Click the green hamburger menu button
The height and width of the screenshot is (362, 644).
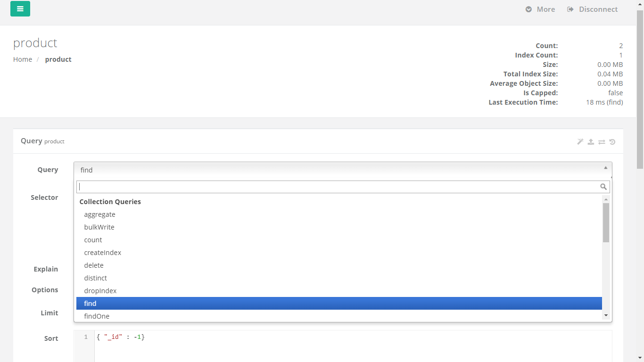tap(20, 9)
